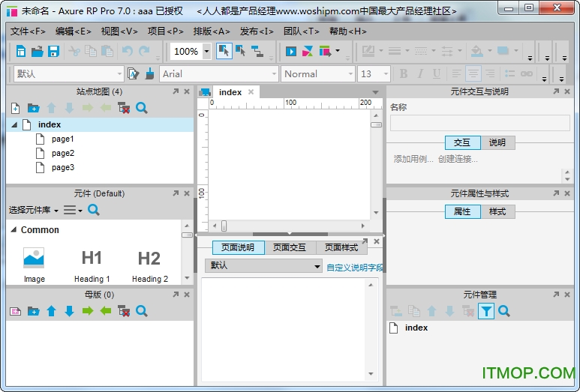
Task: Select the Connector tool
Action: (257, 51)
